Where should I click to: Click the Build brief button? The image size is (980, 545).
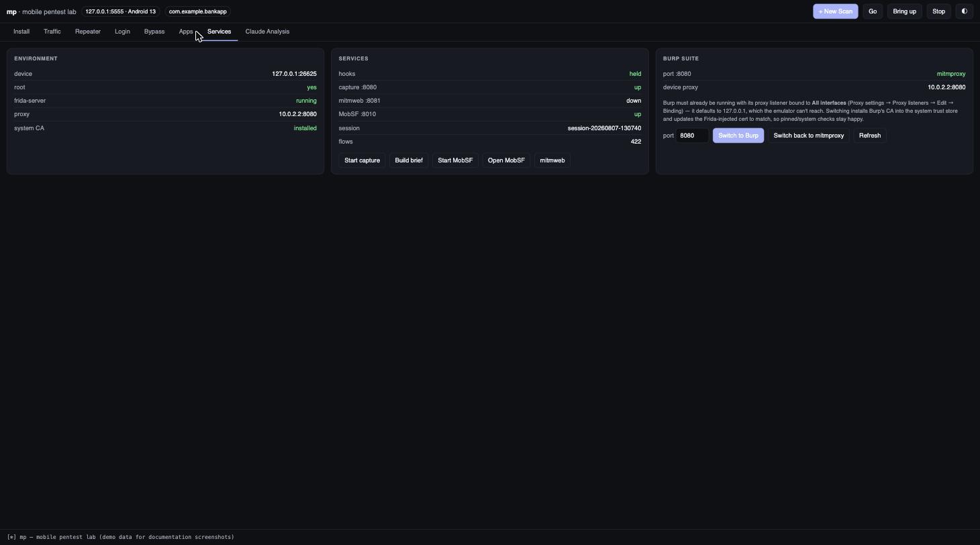click(x=409, y=160)
